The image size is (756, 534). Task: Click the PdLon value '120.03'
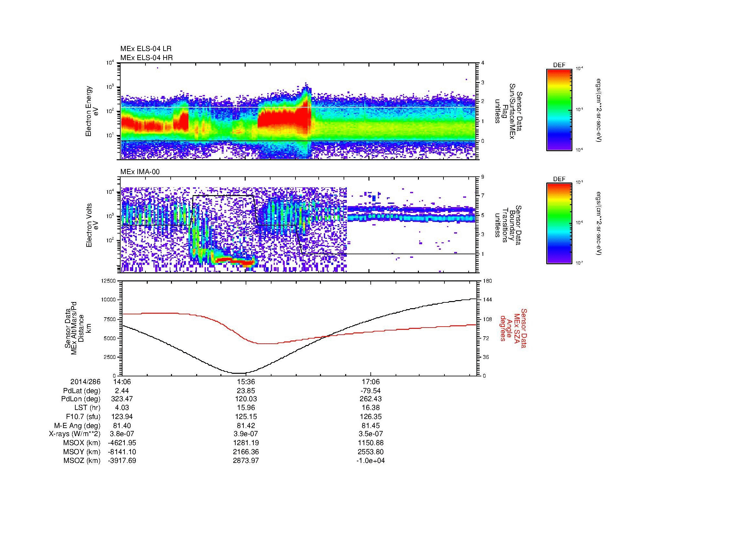point(246,399)
